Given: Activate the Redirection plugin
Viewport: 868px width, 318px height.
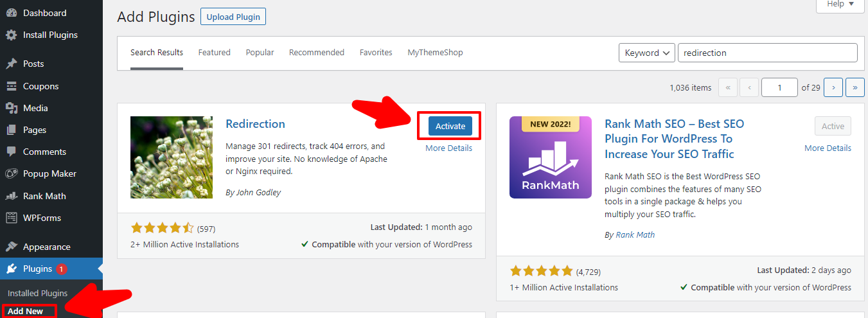Looking at the screenshot, I should click(450, 127).
